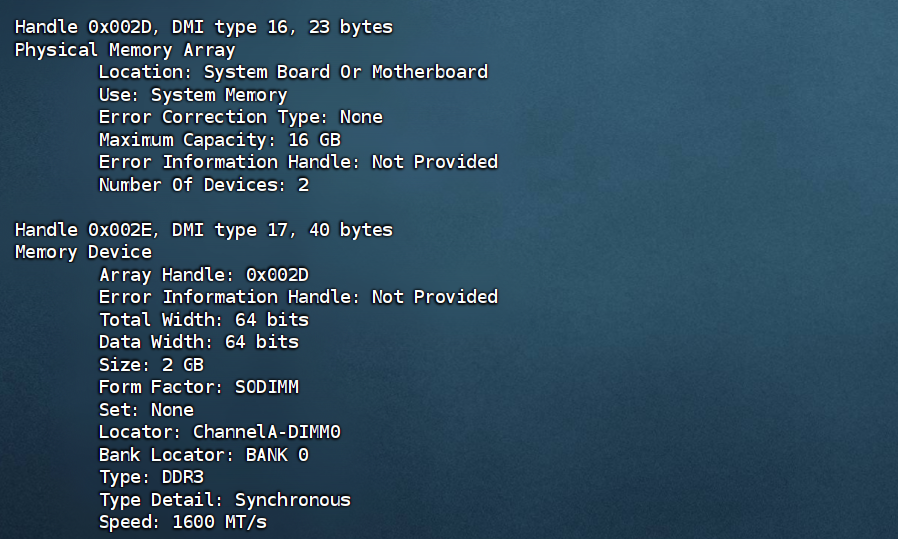Click the 'Number Of Devices: 2' line

[204, 184]
